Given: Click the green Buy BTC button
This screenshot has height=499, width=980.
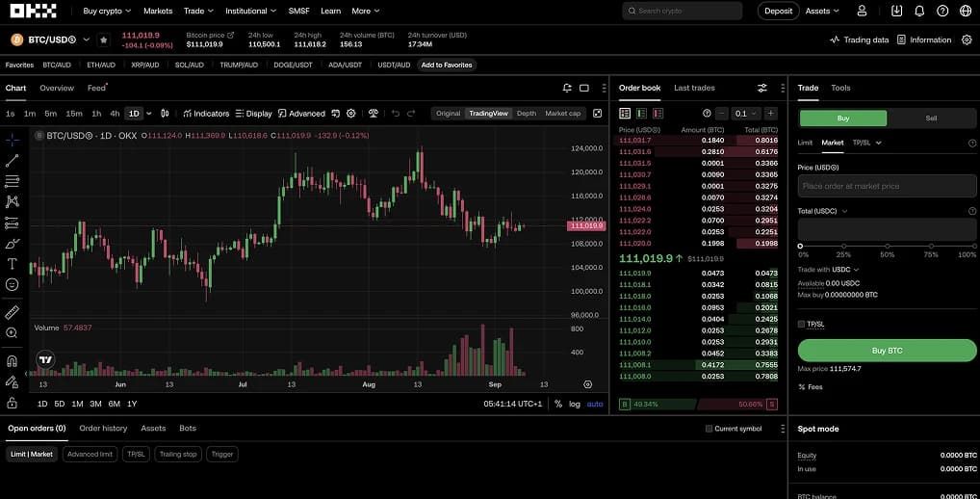Looking at the screenshot, I should click(887, 351).
